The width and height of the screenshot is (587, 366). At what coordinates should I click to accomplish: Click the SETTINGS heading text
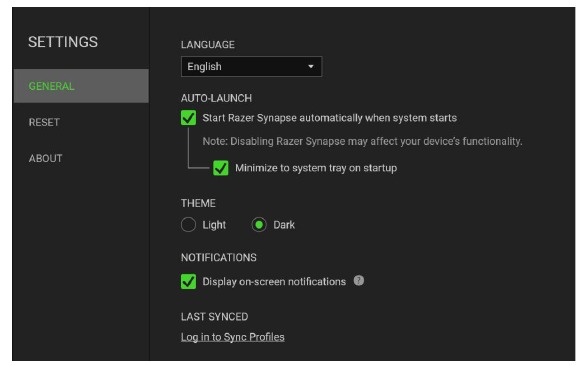63,42
